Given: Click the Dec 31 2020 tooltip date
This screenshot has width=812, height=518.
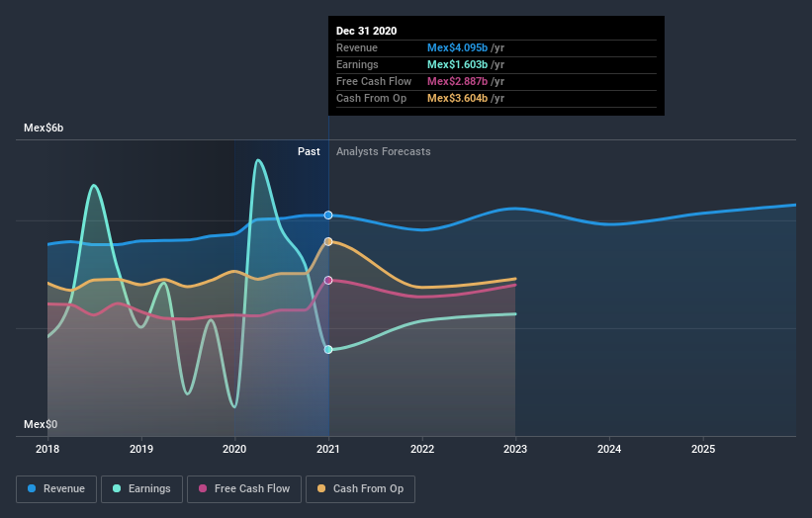Looking at the screenshot, I should coord(367,31).
